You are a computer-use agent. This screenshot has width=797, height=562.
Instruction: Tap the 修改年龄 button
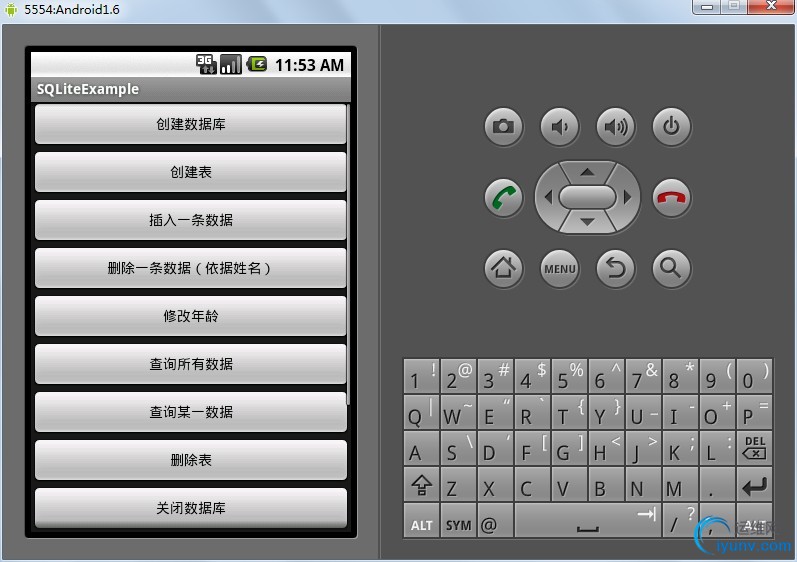coord(191,316)
